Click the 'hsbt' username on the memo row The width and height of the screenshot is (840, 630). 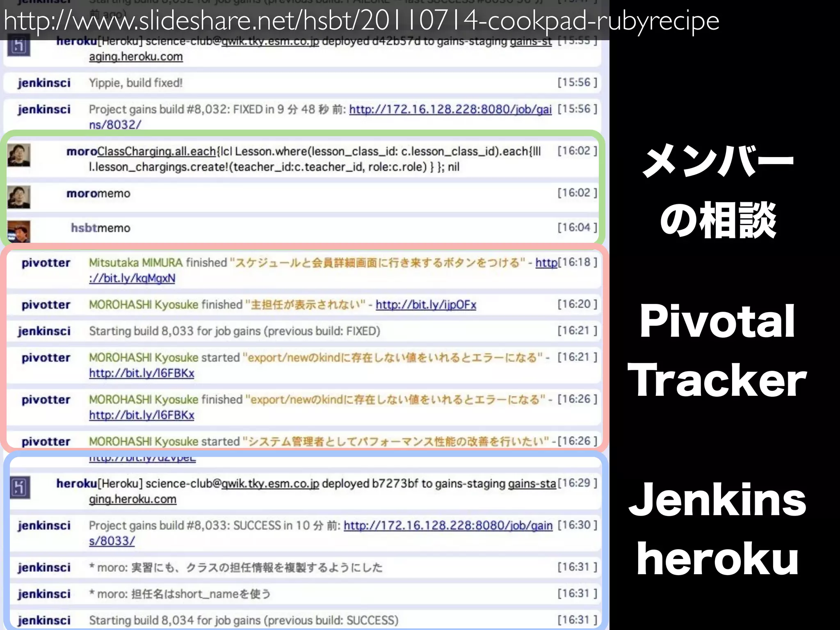pyautogui.click(x=84, y=228)
